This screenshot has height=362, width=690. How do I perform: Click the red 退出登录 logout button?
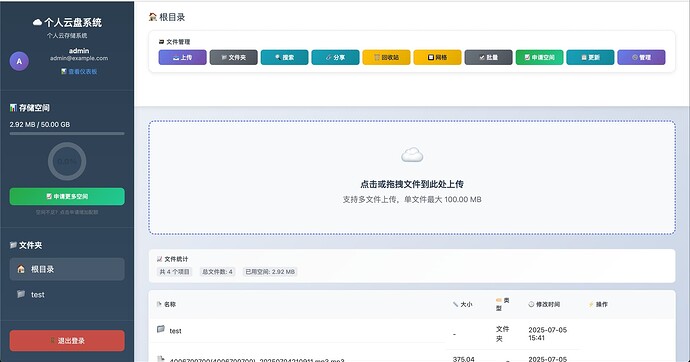pyautogui.click(x=67, y=340)
